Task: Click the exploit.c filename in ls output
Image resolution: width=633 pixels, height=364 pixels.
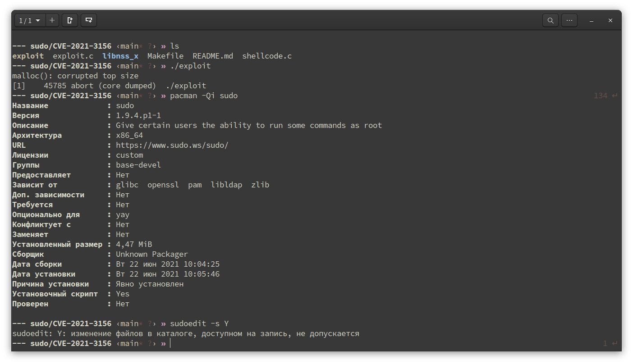Action: [x=73, y=56]
